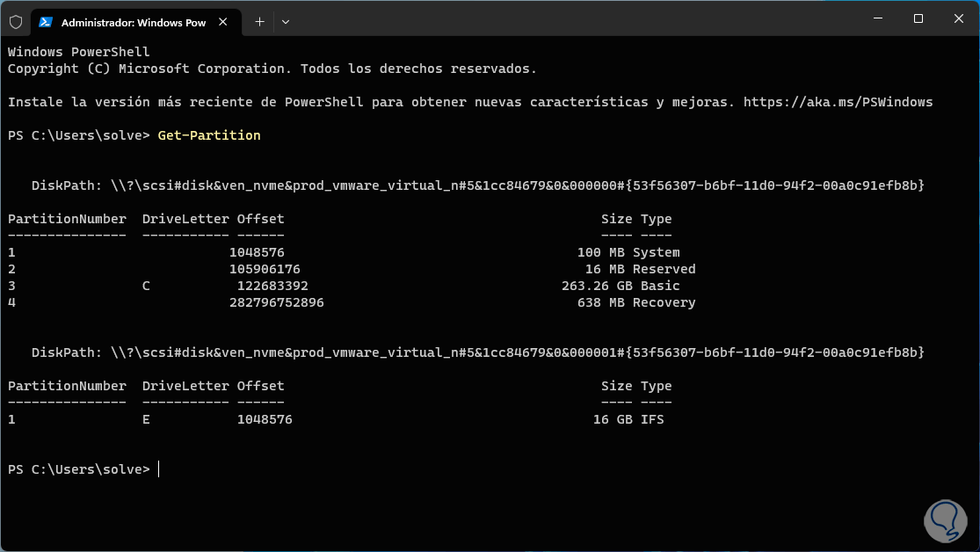Click the administrator shield icon in title bar

16,21
